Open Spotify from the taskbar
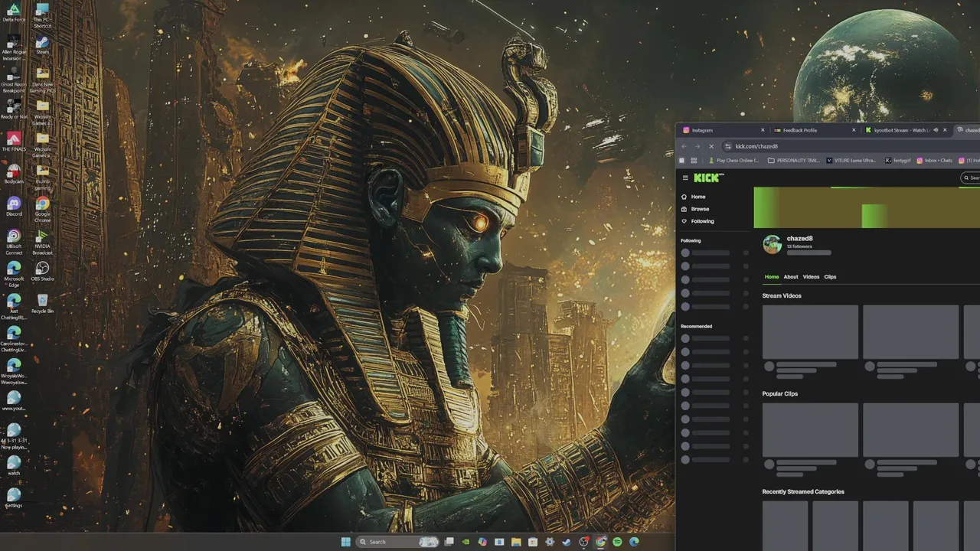This screenshot has height=551, width=980. pyautogui.click(x=617, y=542)
